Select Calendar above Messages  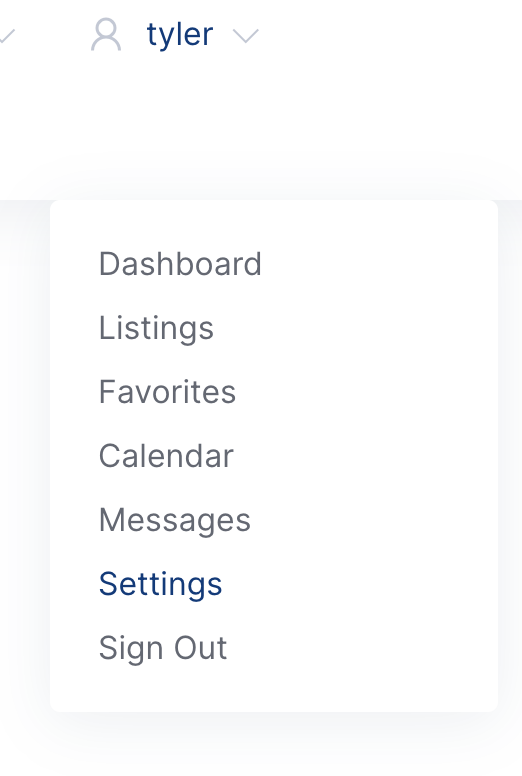click(166, 456)
